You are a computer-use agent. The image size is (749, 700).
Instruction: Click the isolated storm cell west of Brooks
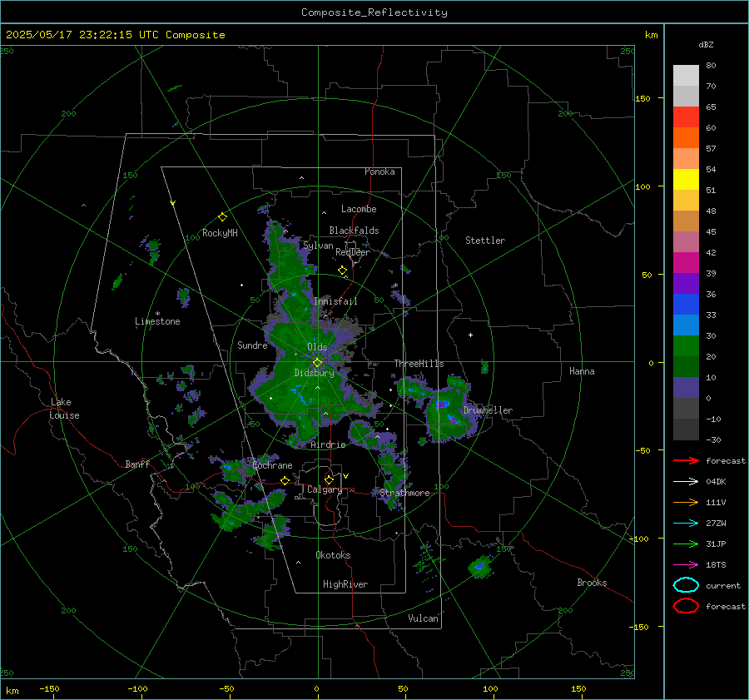(x=480, y=567)
